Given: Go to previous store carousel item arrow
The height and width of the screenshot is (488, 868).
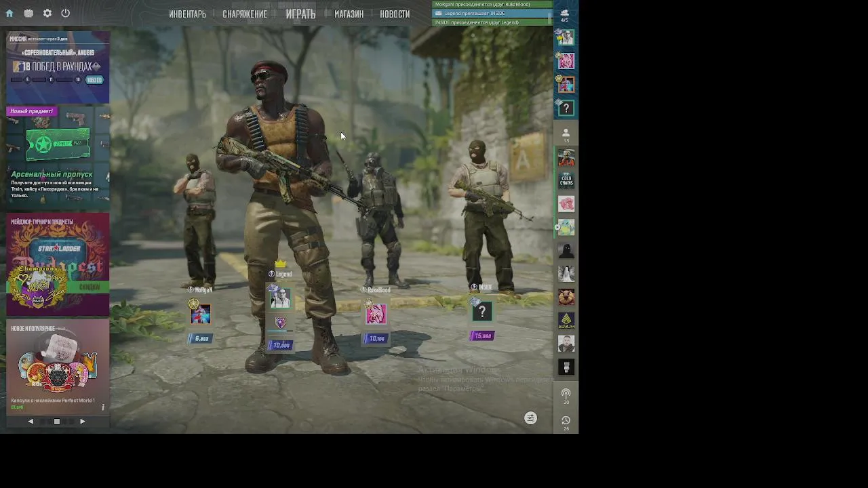Looking at the screenshot, I should (31, 422).
